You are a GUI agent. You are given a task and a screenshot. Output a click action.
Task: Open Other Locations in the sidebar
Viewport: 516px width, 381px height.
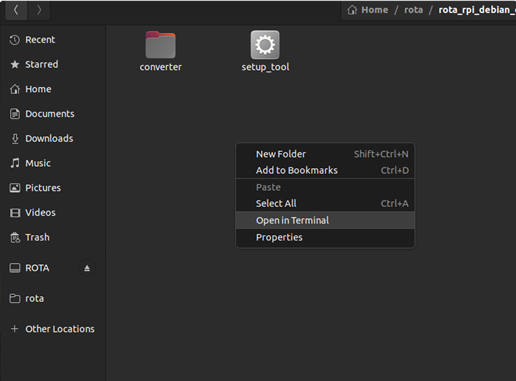tap(53, 329)
